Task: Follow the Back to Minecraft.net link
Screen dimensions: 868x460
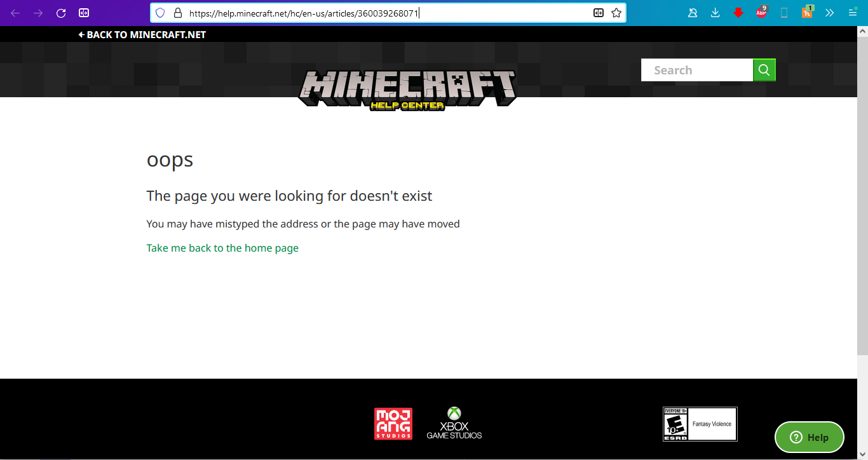Action: [x=142, y=34]
